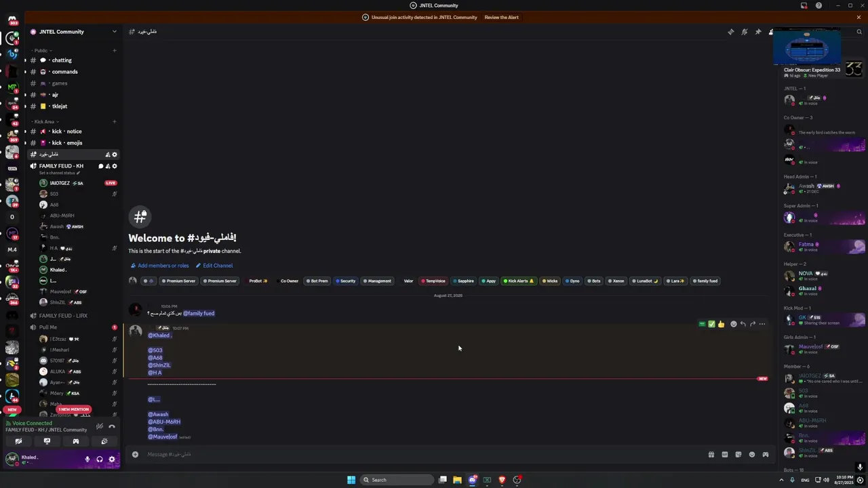Open Fatma profile in member list
Image resolution: width=868 pixels, height=488 pixels.
pyautogui.click(x=824, y=247)
